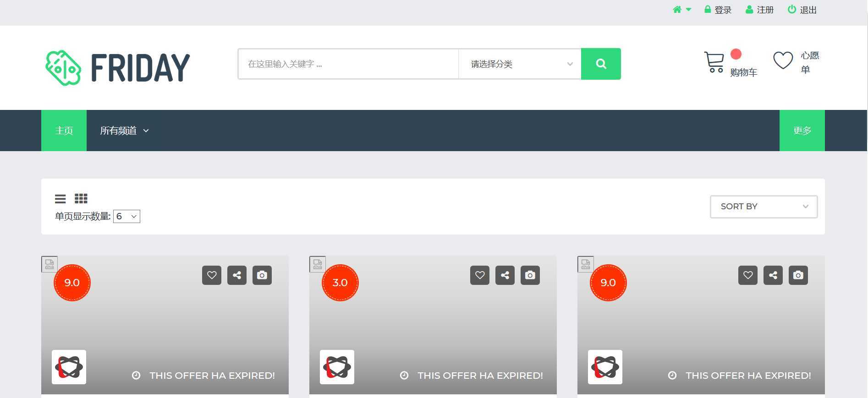The height and width of the screenshot is (398, 868).
Task: Click the heart icon on 3.0 card
Action: point(480,275)
